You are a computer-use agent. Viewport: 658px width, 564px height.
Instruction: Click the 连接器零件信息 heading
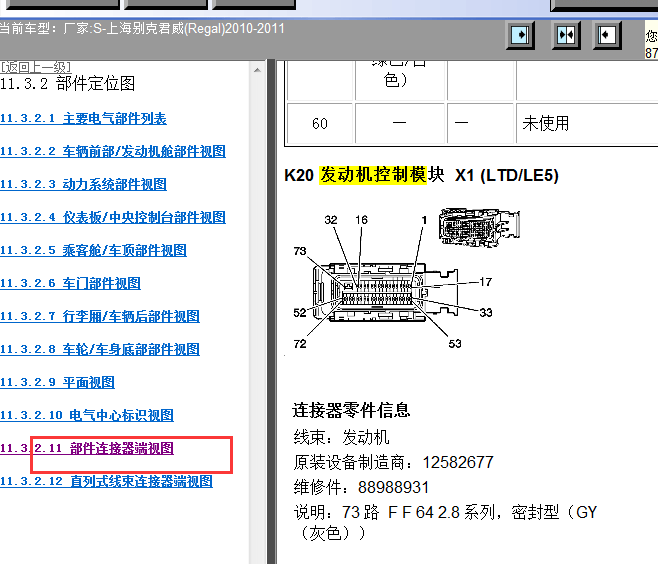[x=351, y=410]
